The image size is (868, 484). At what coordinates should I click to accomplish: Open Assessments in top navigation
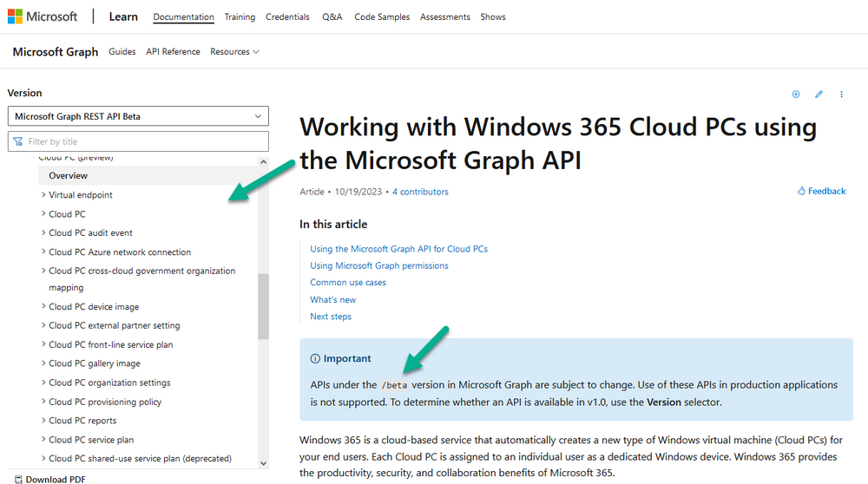(x=445, y=16)
